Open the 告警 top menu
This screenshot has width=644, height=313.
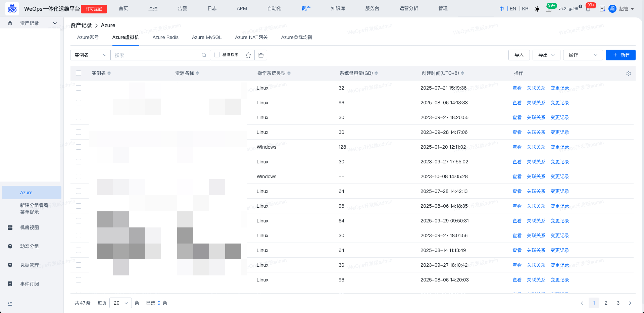point(183,8)
